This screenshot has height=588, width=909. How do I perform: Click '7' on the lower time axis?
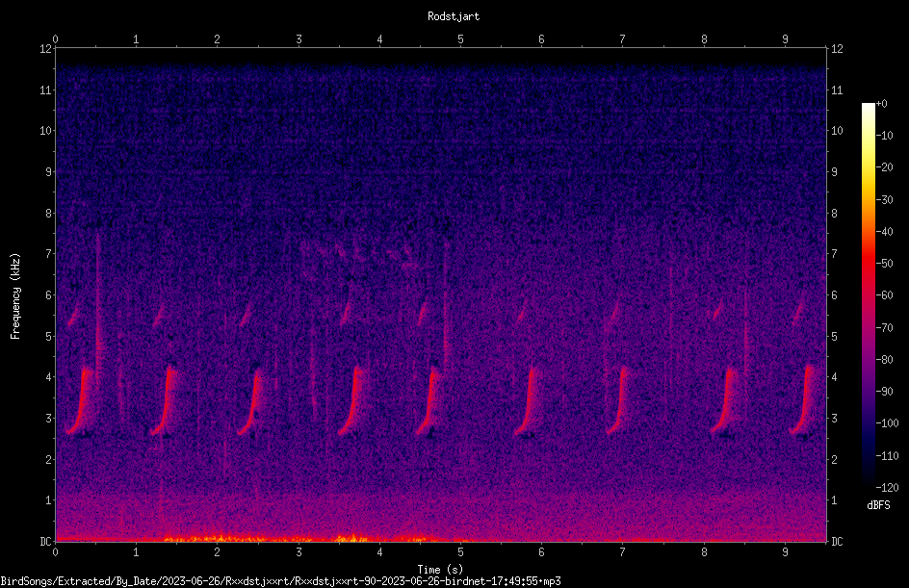coord(623,552)
